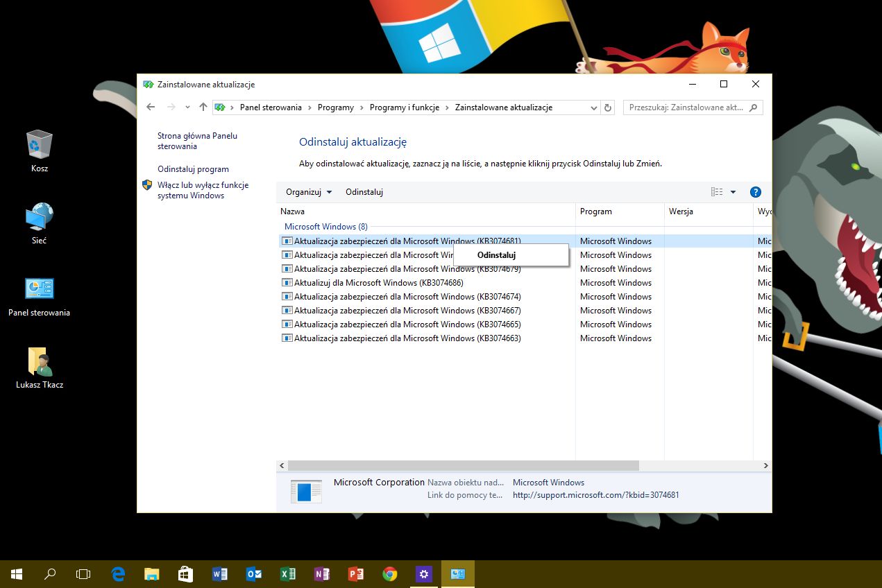Click the horizontal scrollbar thumb in list
The width and height of the screenshot is (882, 588).
pos(462,466)
